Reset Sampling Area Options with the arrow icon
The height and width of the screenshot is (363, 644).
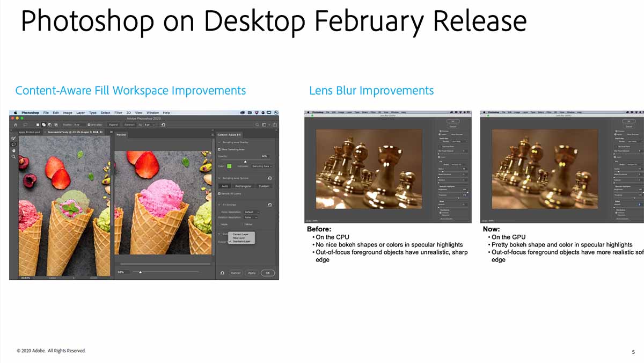[x=269, y=178]
